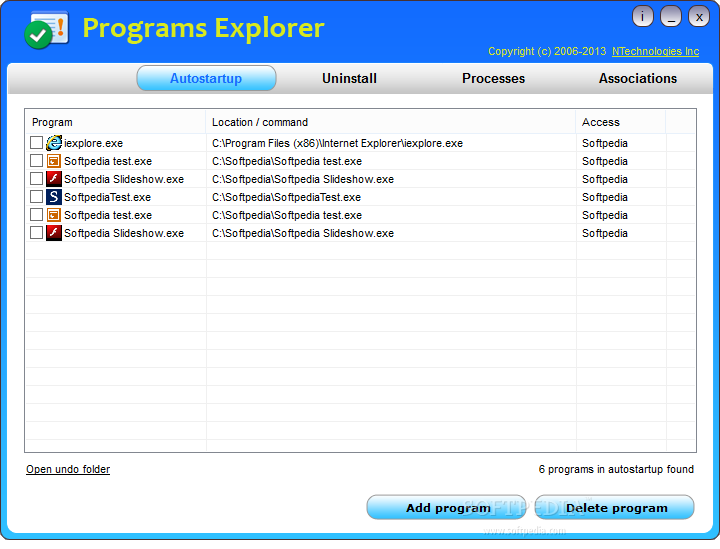
Task: Select the SoftpediaTest.exe program name
Action: pos(107,197)
